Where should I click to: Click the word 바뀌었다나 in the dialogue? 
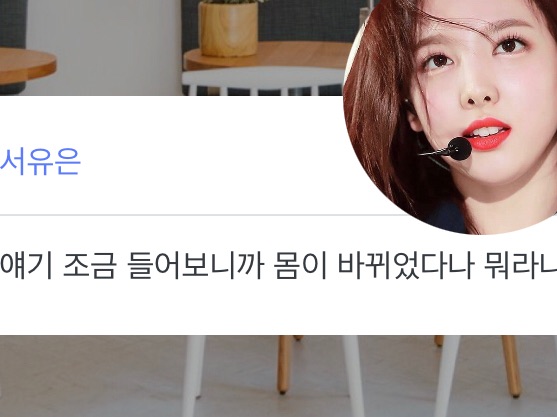(x=406, y=265)
